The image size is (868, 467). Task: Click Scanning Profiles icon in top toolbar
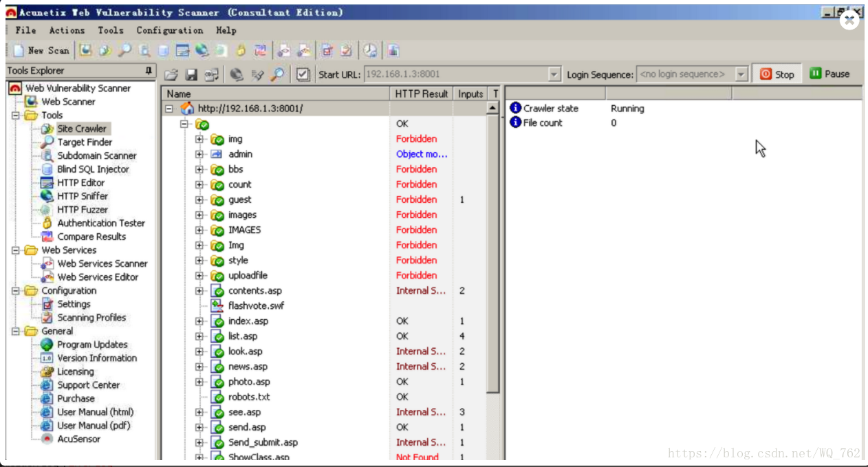(x=347, y=50)
